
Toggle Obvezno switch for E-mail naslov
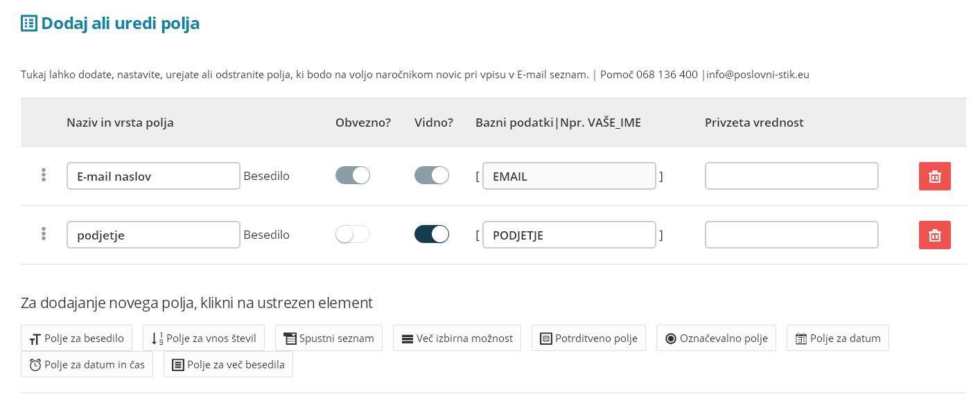point(353,175)
